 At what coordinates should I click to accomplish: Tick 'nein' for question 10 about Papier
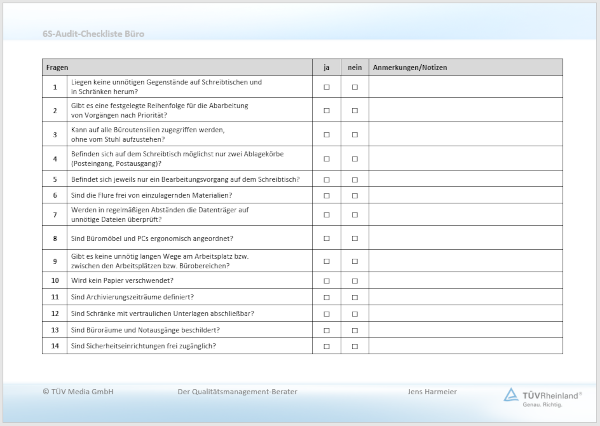click(355, 282)
